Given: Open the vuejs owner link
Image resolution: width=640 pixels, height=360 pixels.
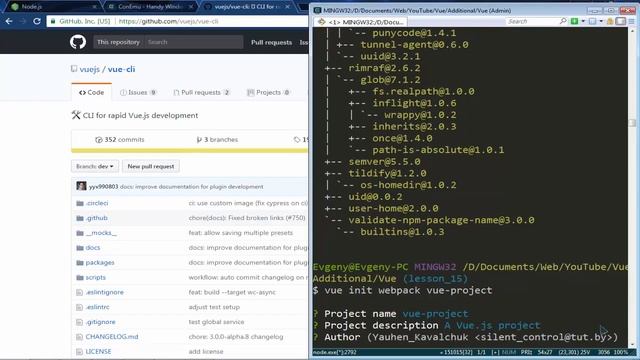Looking at the screenshot, I should pyautogui.click(x=89, y=69).
